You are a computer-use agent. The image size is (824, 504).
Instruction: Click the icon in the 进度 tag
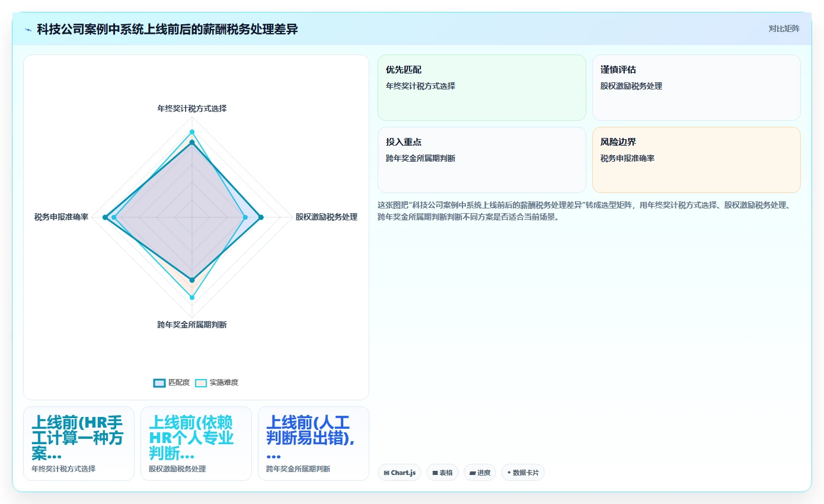[x=472, y=473]
